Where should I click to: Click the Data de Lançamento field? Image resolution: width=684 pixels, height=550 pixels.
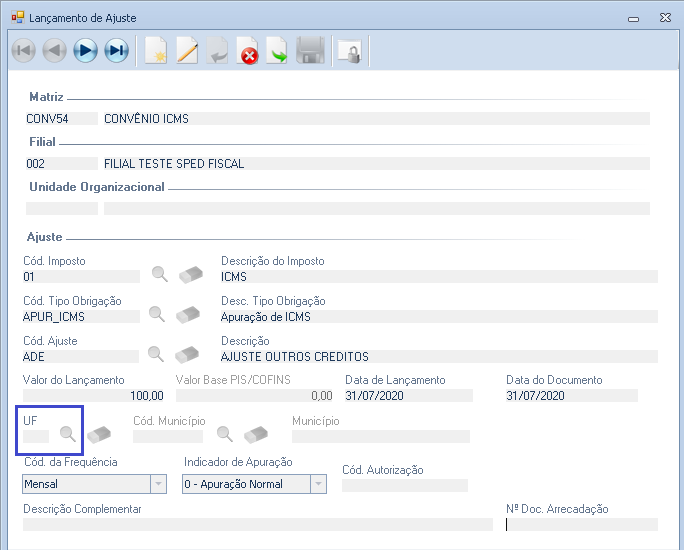pos(409,396)
